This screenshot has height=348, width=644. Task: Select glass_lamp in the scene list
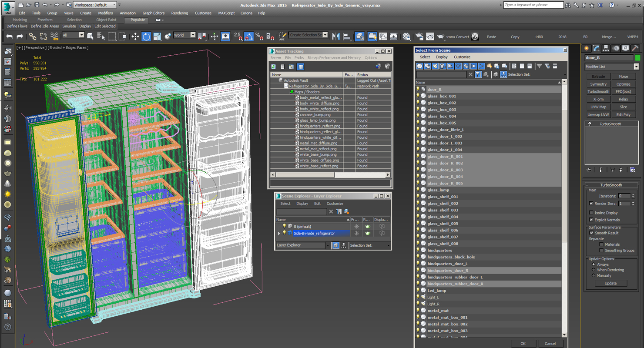438,190
